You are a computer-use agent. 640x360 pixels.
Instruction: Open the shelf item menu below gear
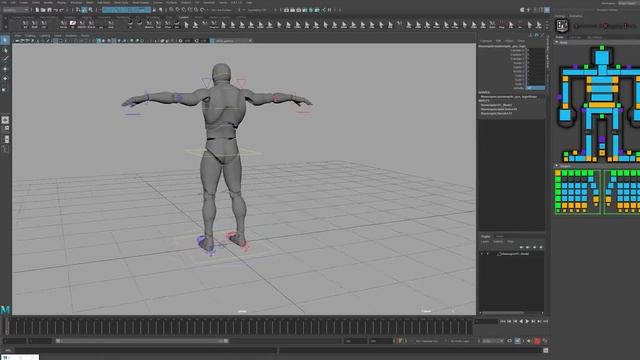5,26
